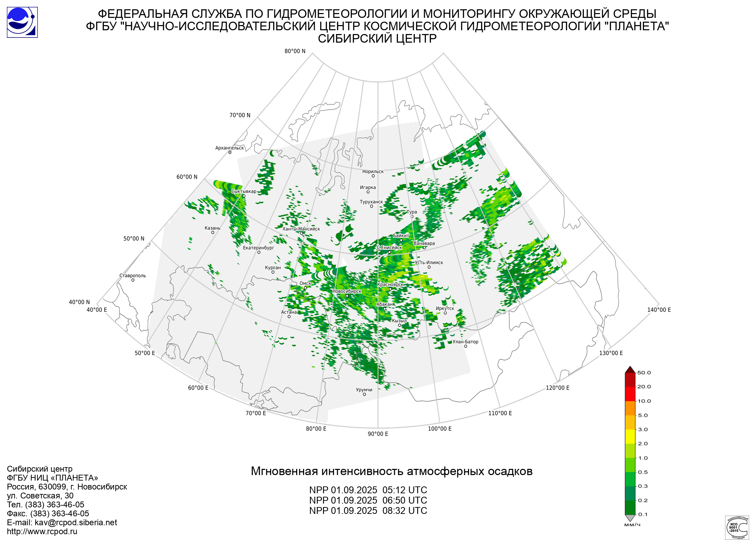The height and width of the screenshot is (550, 756).
Task: Click the gray arrow below the 0.1 level on the scale
Action: click(x=630, y=518)
